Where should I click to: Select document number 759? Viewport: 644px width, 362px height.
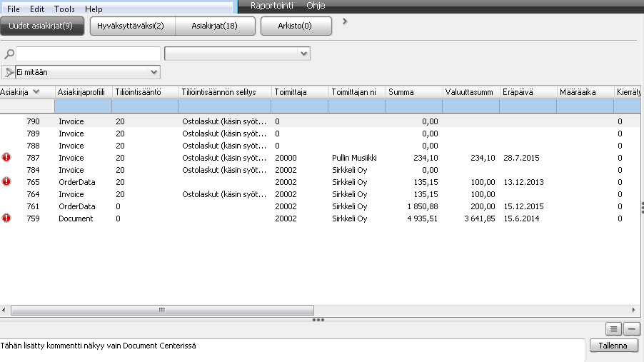[33, 218]
